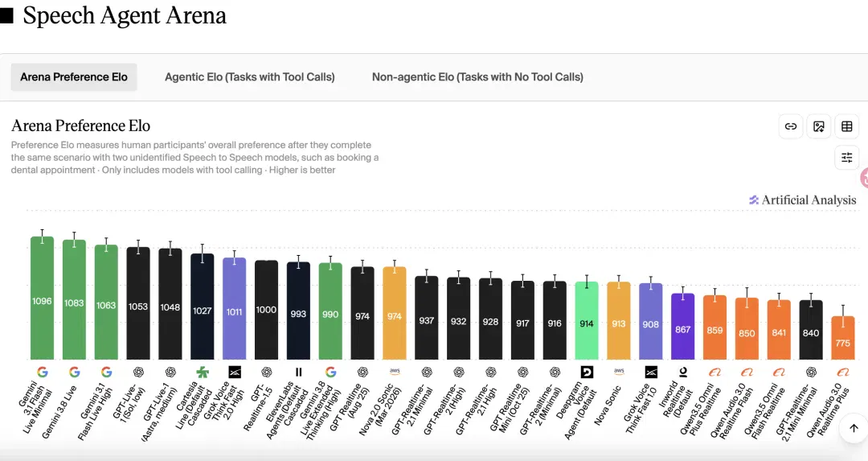Open table view icon
Screen dimensions: 868x461
coord(847,126)
